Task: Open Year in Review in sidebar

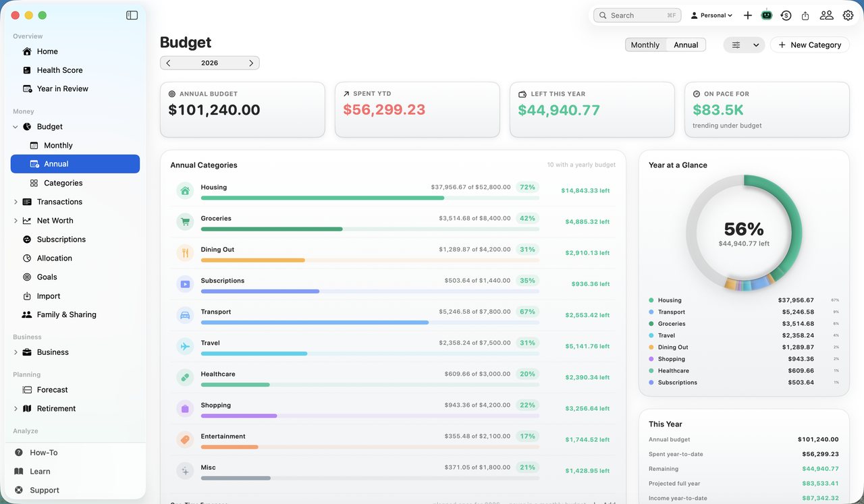Action: tap(75, 88)
